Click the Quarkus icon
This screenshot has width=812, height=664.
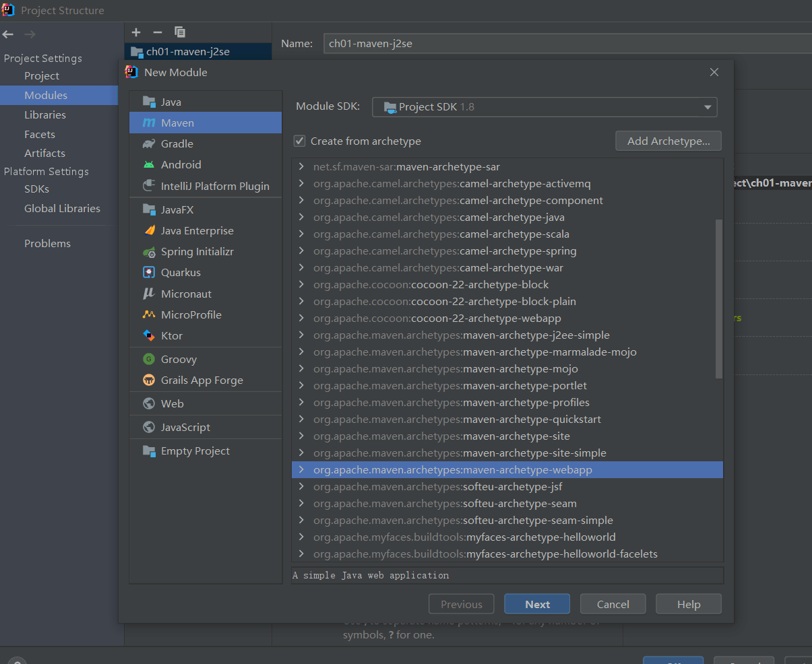[149, 272]
